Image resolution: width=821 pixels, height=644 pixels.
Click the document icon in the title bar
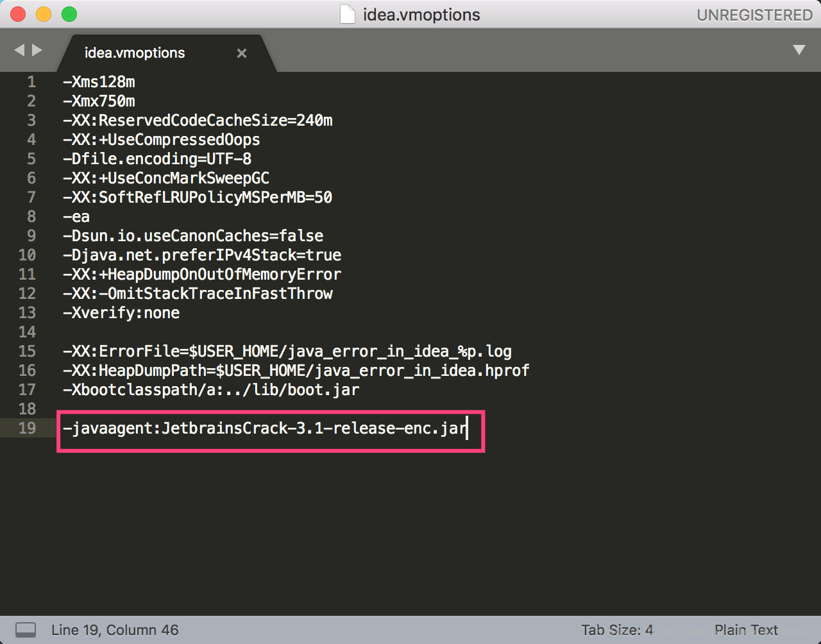tap(347, 14)
